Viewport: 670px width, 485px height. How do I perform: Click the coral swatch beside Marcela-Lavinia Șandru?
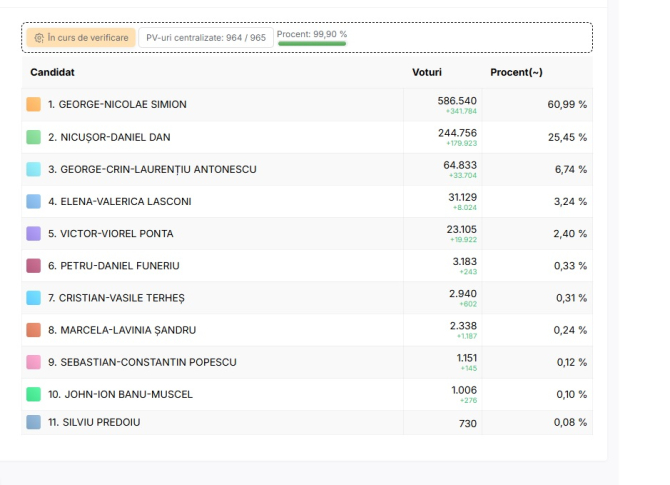(33, 330)
